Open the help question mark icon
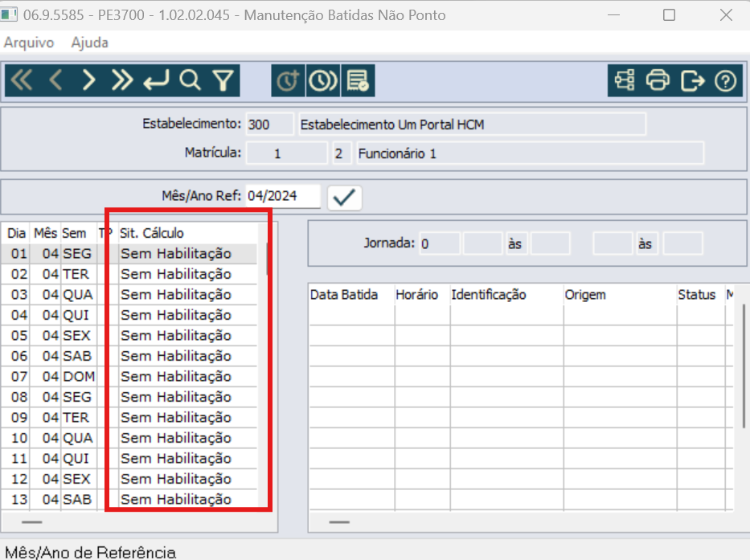The width and height of the screenshot is (750, 560). point(726,80)
